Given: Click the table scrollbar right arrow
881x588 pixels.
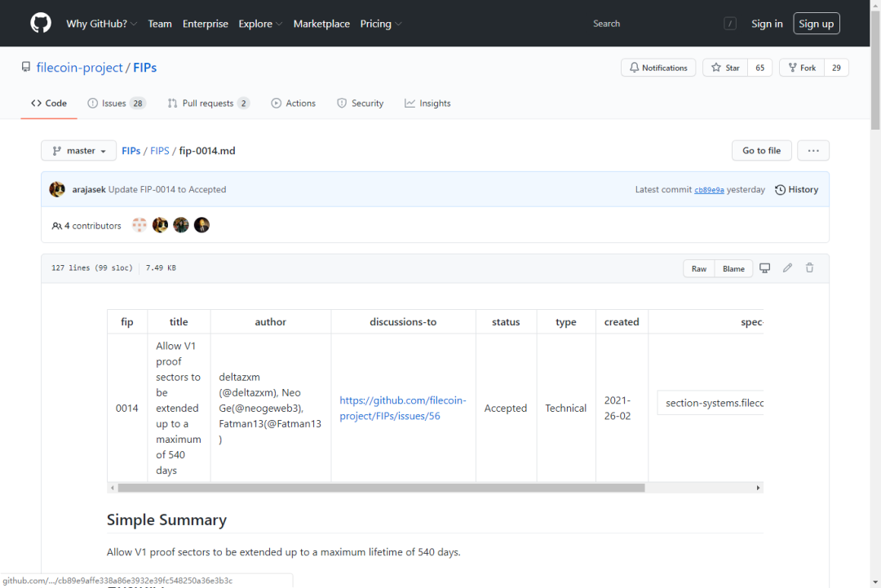Looking at the screenshot, I should (x=758, y=488).
